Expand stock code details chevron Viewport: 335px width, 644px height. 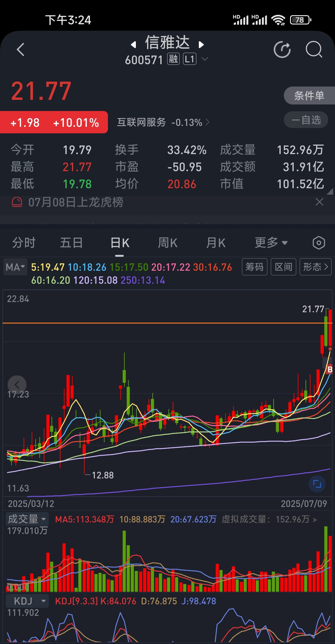205,59
